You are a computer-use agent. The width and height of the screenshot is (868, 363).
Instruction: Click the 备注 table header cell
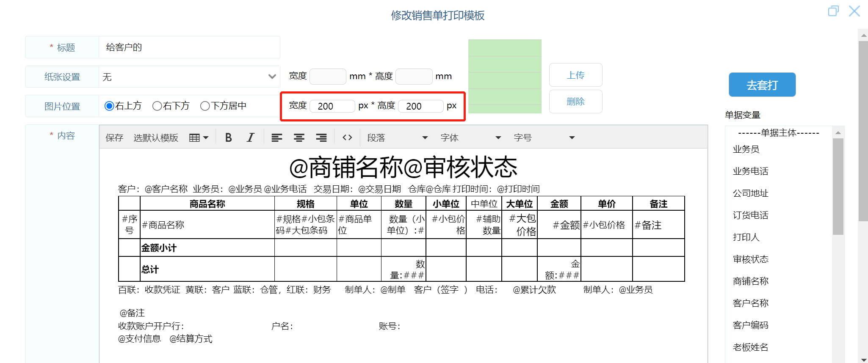658,203
